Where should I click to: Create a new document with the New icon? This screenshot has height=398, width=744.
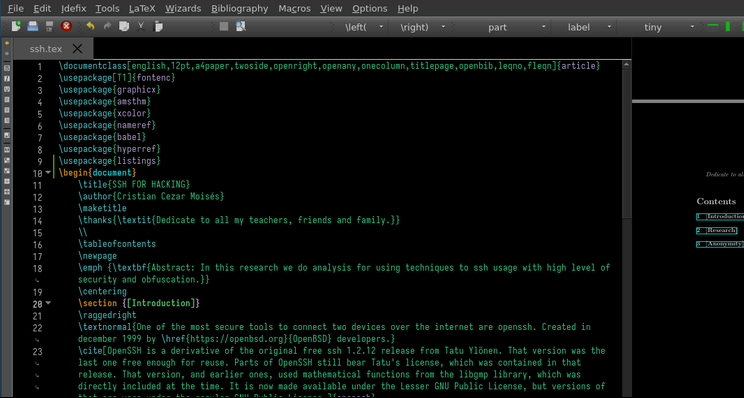17,27
